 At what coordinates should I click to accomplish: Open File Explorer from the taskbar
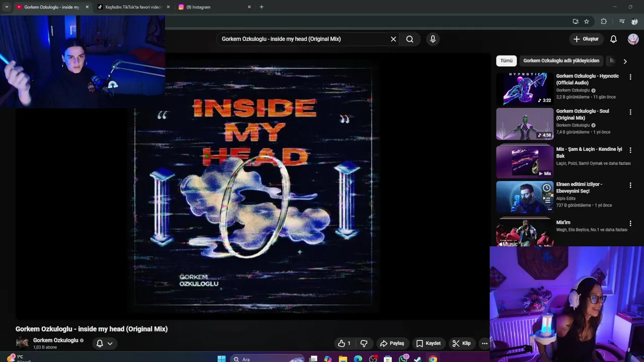(x=343, y=359)
